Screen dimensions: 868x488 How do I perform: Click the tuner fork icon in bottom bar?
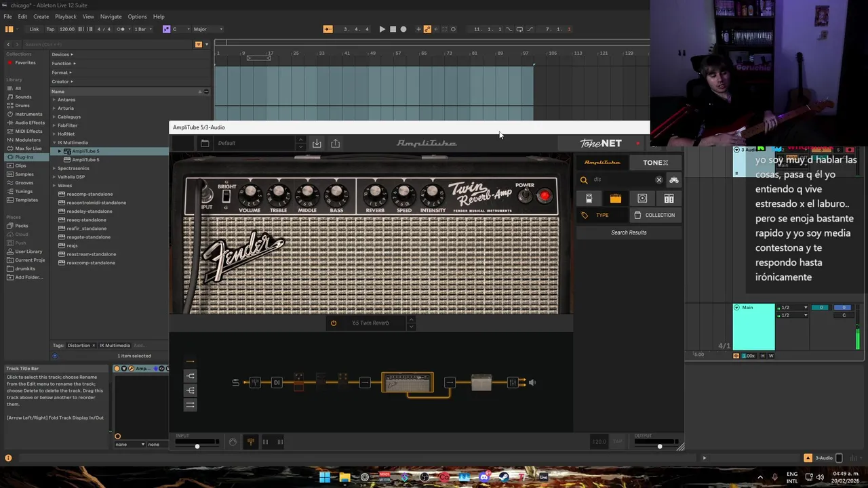(x=250, y=442)
